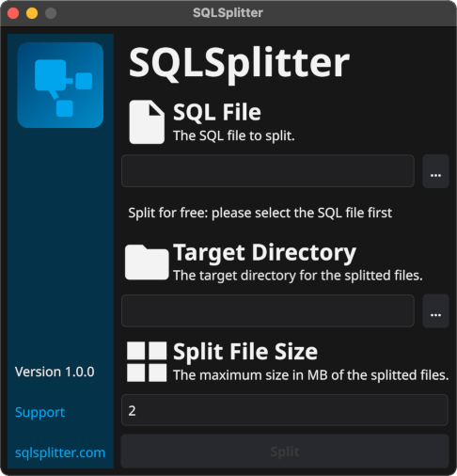Click the 'maximum size in MB' description text
The image size is (457, 476).
311,375
